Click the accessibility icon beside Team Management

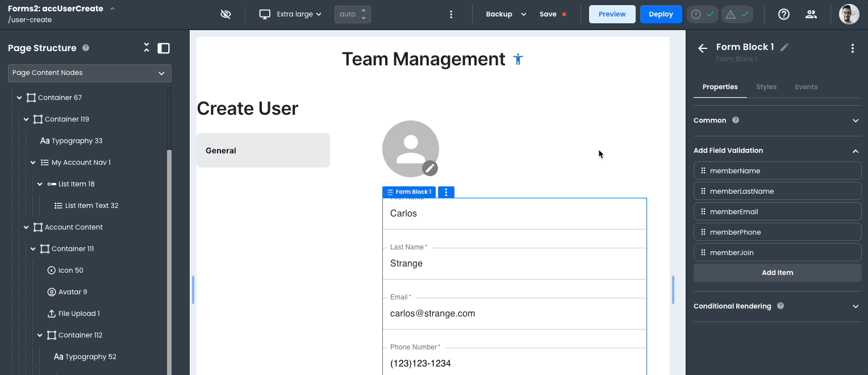point(518,59)
